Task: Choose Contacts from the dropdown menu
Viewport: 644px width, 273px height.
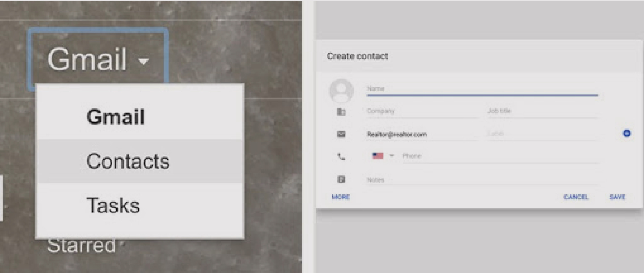Action: 140,161
